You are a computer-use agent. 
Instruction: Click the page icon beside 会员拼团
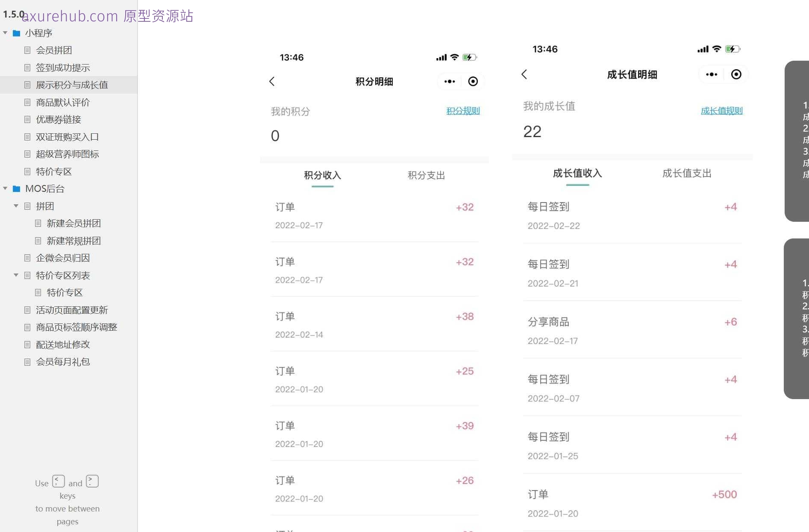pos(27,50)
